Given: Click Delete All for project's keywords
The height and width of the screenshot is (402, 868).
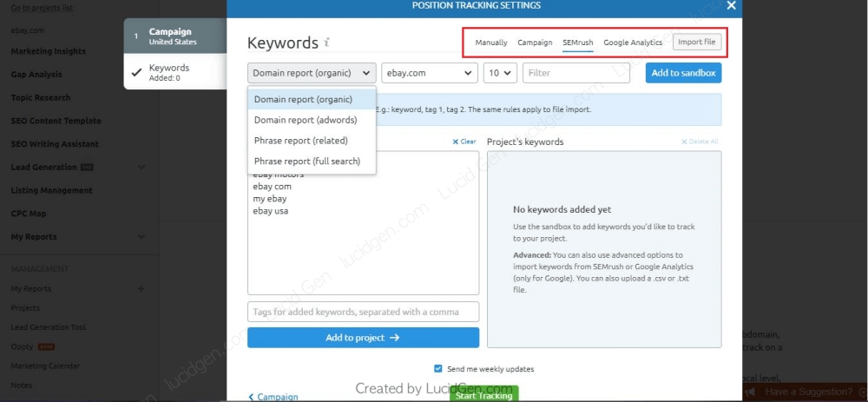Looking at the screenshot, I should (700, 142).
